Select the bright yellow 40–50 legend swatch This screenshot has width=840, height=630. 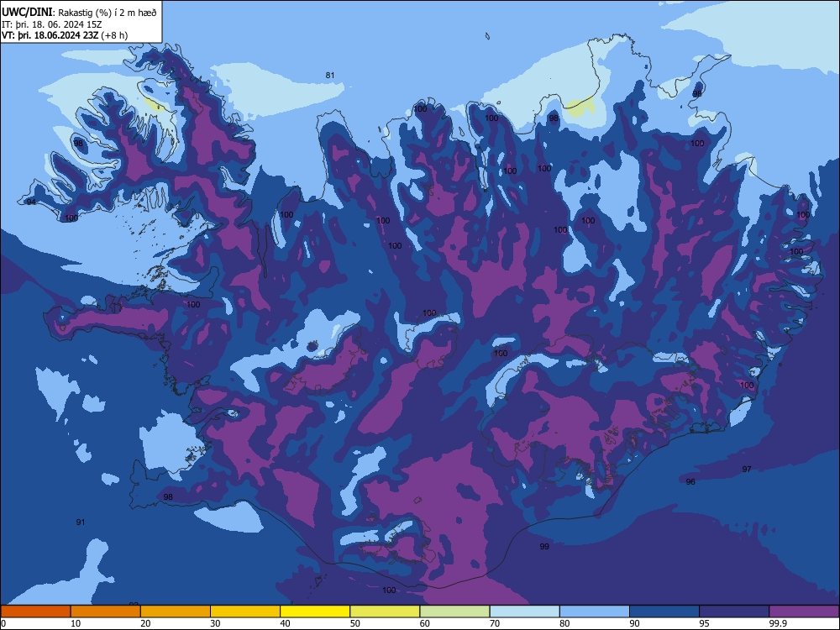[x=315, y=612]
